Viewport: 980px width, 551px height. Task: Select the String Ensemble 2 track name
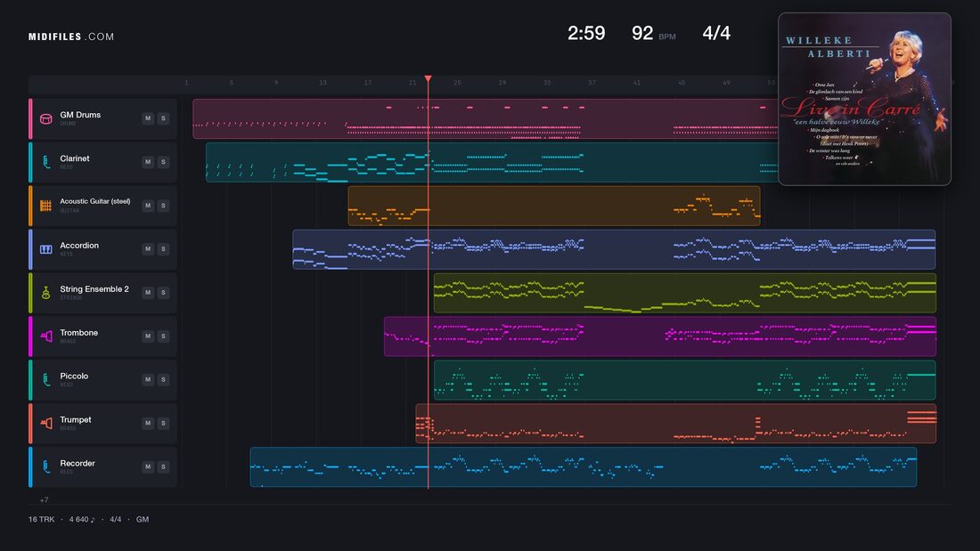tap(94, 289)
